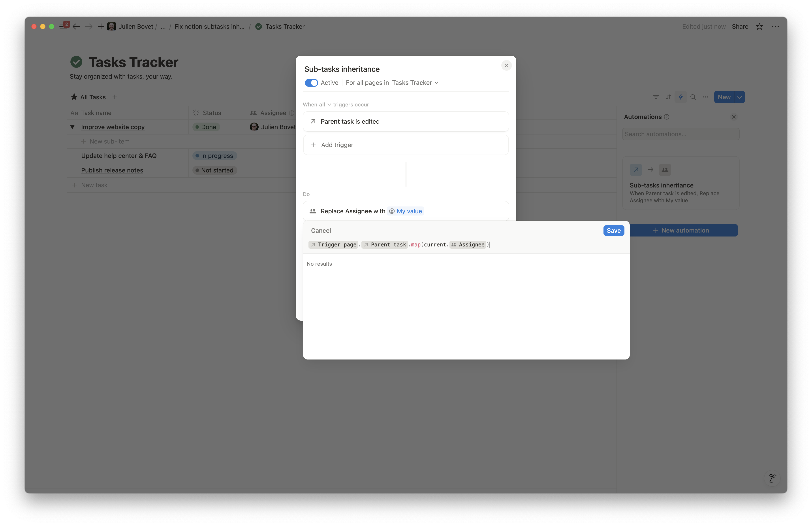Click 'Fix notion subtasks inh...' breadcrumb
The height and width of the screenshot is (526, 812).
tap(209, 27)
